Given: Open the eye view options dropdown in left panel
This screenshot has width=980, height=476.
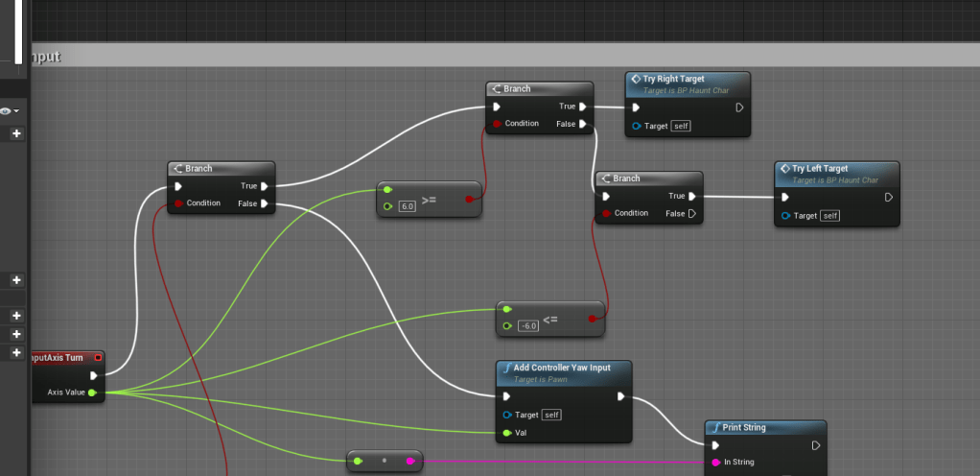Looking at the screenshot, I should click(10, 112).
